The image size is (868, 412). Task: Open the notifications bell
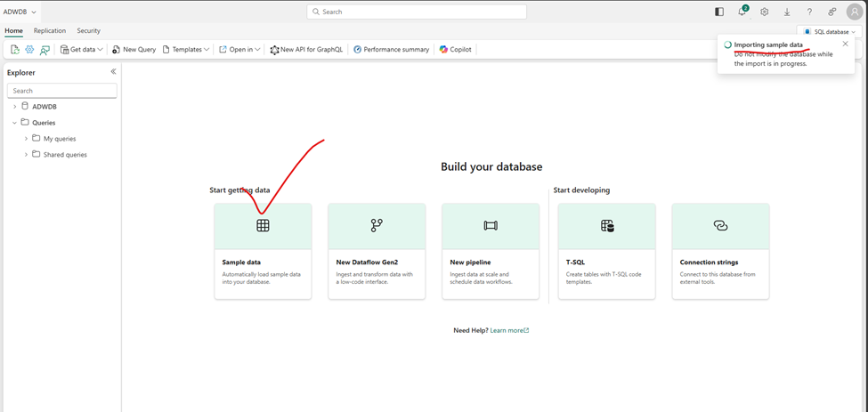(742, 12)
